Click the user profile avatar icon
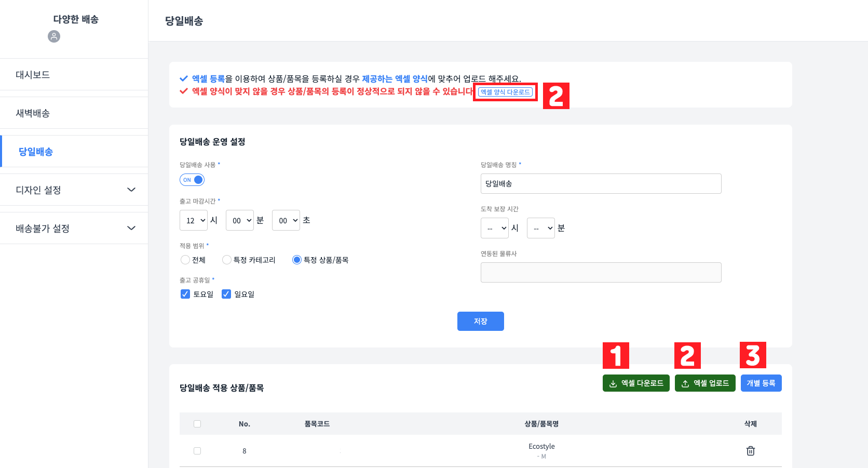The height and width of the screenshot is (468, 868). (54, 36)
